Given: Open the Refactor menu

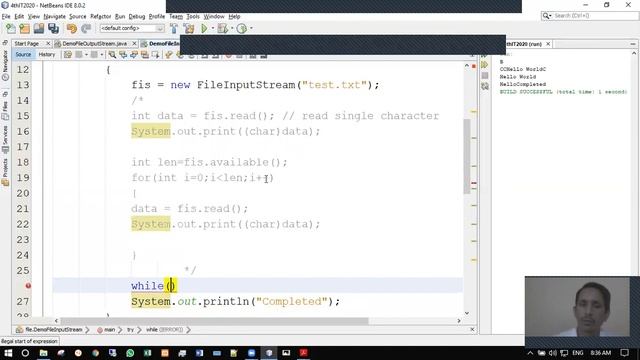Looking at the screenshot, I should (x=100, y=17).
